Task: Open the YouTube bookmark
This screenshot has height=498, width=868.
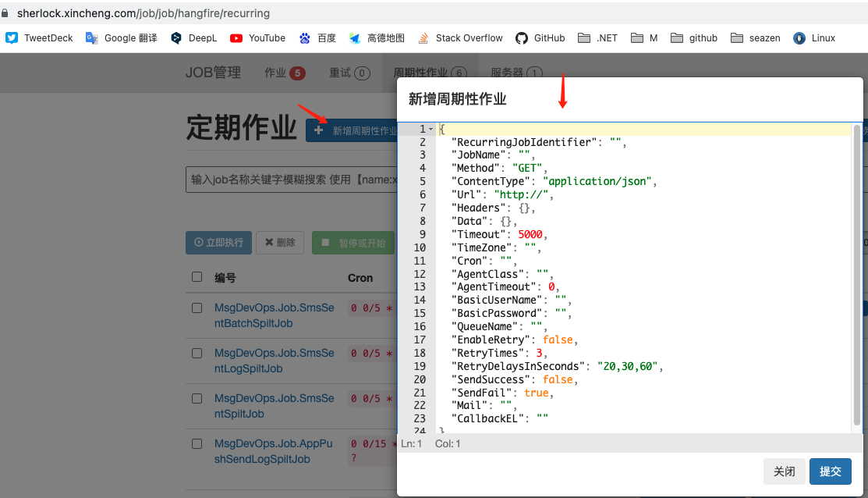Action: [257, 37]
